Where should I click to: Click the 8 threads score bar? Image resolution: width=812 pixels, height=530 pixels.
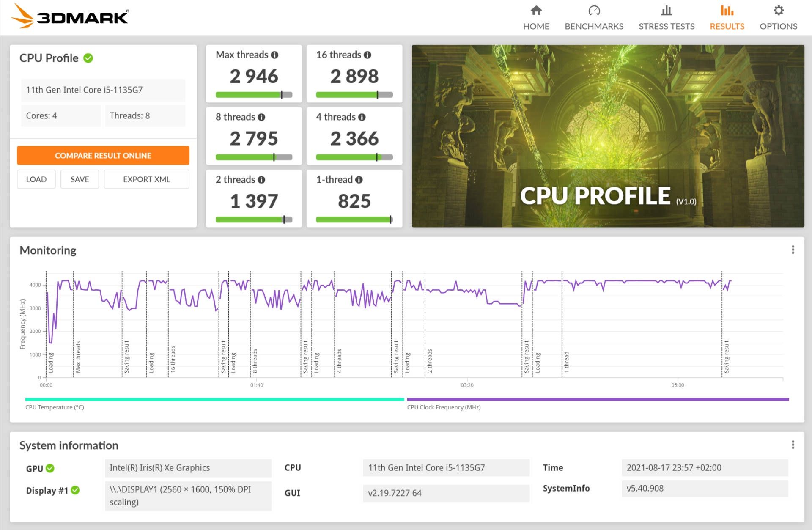click(x=254, y=157)
